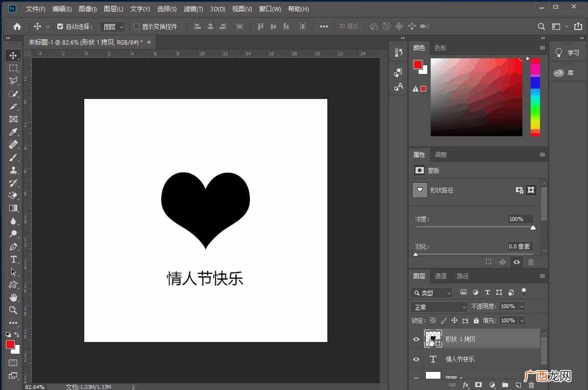
Task: Select the Quick Selection tool
Action: pos(13,94)
